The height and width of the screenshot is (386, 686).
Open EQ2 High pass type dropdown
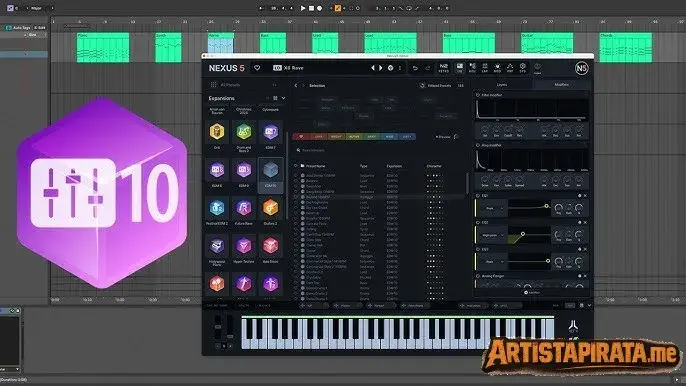(x=492, y=235)
